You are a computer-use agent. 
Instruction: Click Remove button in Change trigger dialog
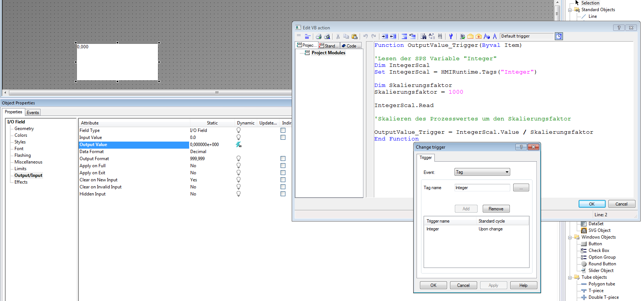tap(496, 209)
